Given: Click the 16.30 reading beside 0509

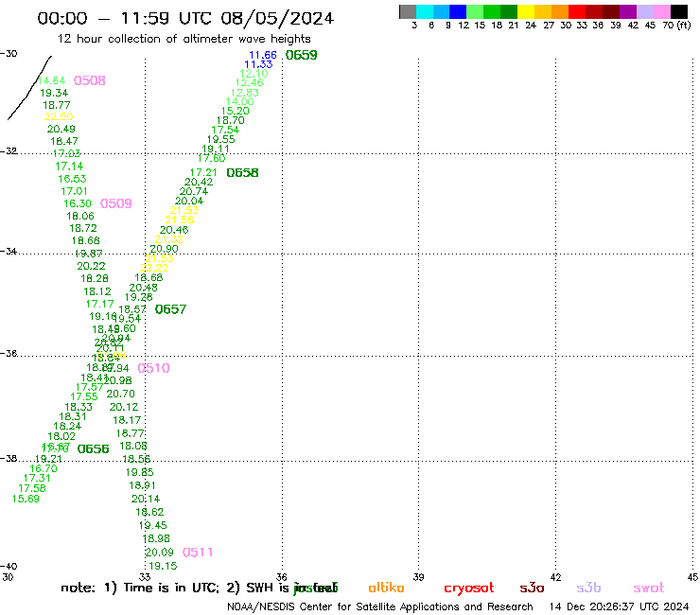Looking at the screenshot, I should 78,203.
